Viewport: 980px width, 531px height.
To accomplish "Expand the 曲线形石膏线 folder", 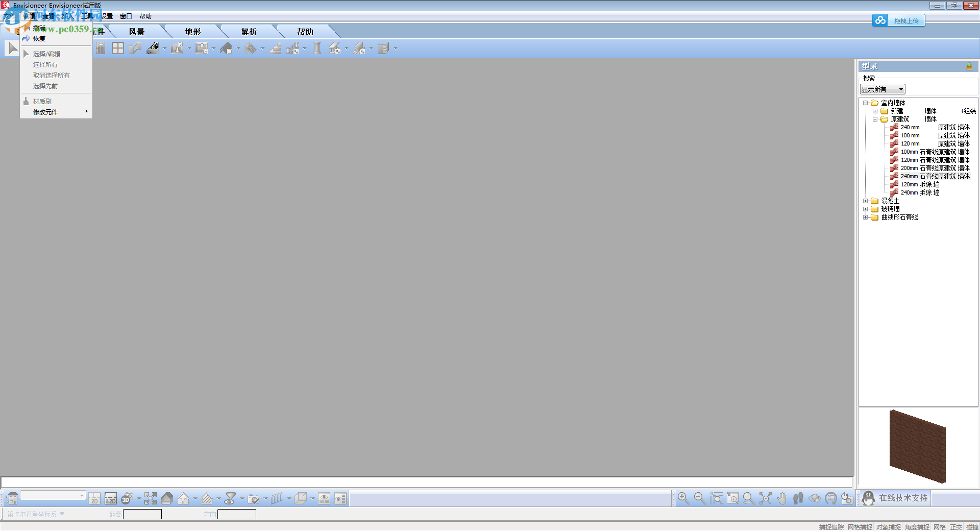I will (866, 218).
